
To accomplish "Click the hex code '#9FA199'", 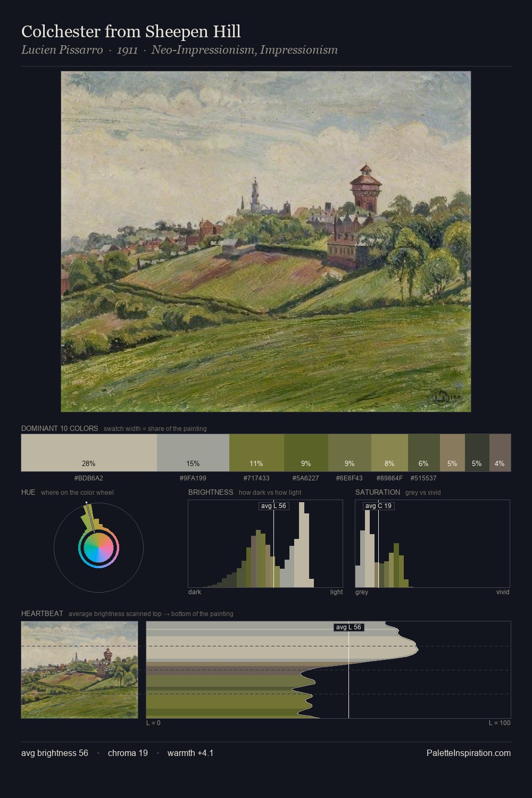I will pos(193,478).
